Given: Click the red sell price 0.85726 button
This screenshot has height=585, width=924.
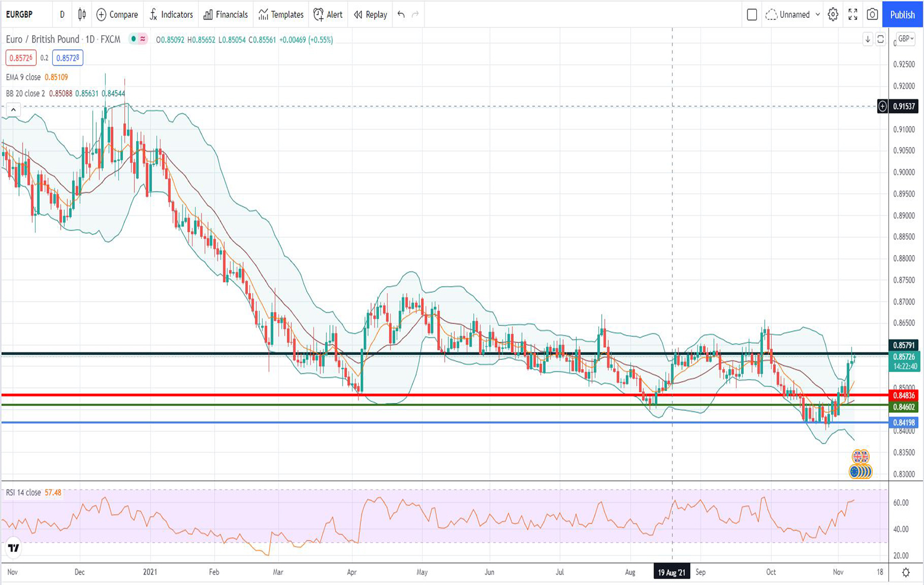Looking at the screenshot, I should click(x=21, y=58).
